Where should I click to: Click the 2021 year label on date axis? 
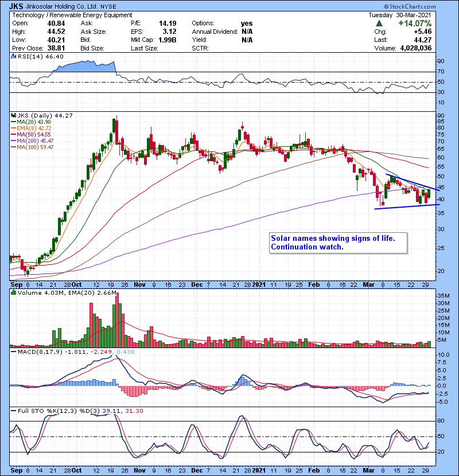point(259,284)
